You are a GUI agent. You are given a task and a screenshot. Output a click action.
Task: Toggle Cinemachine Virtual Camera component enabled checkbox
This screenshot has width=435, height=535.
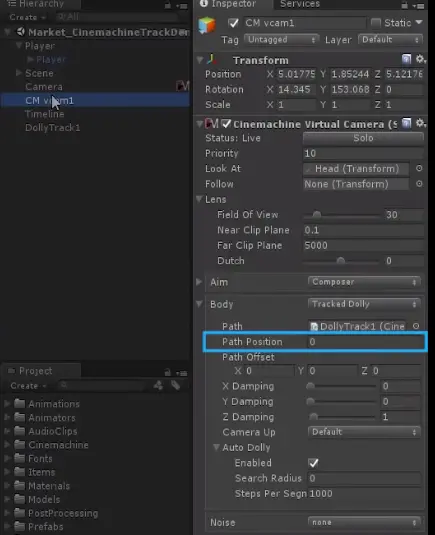tap(226, 124)
